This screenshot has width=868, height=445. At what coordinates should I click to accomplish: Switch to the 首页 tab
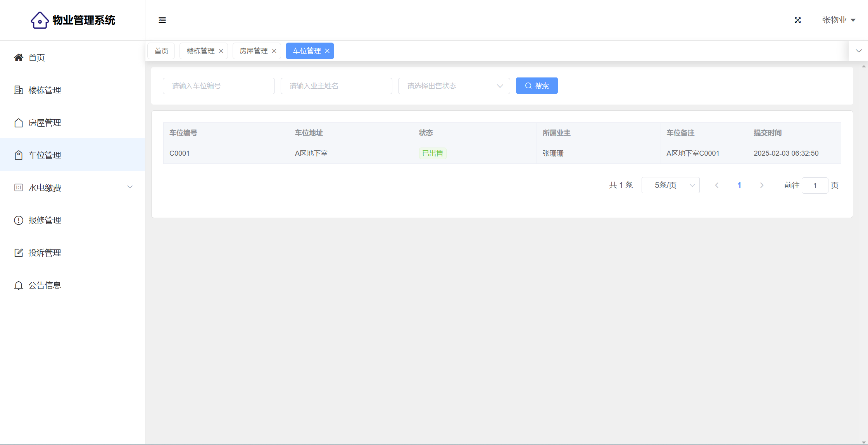pos(161,51)
